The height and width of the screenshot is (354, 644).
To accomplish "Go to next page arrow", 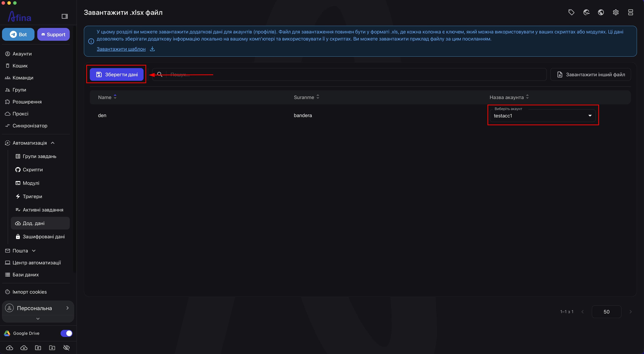I will click(x=631, y=312).
